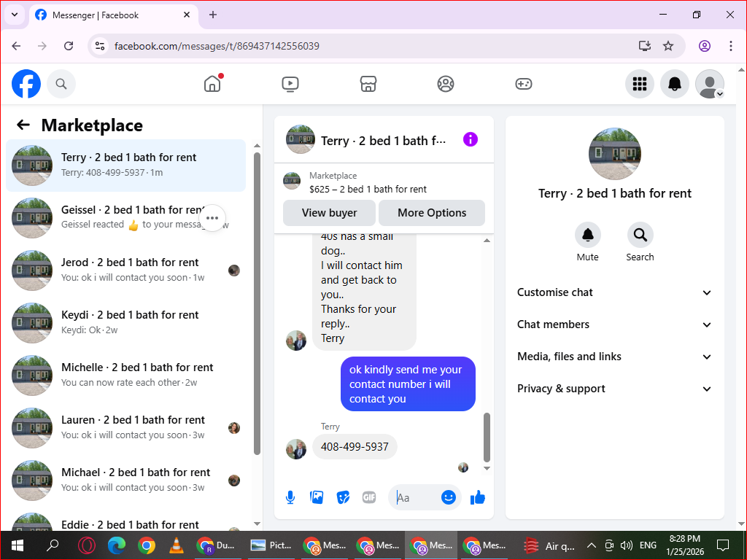Open conversation info purple icon

(x=471, y=139)
